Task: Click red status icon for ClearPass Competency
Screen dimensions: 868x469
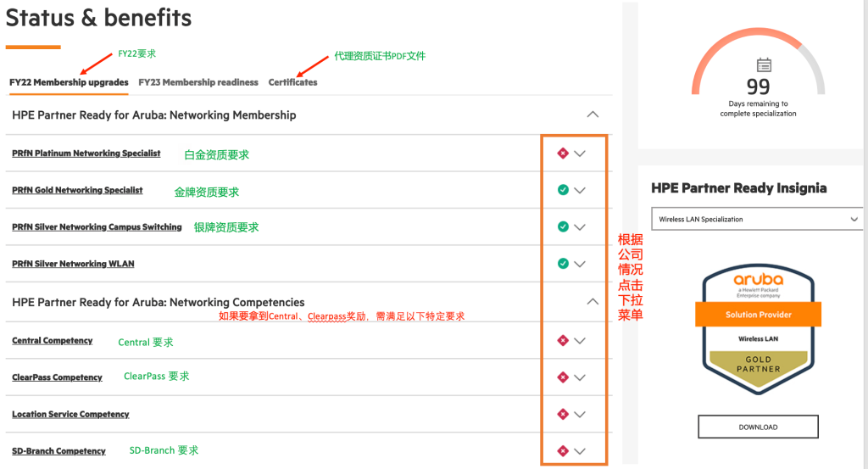Action: click(563, 377)
